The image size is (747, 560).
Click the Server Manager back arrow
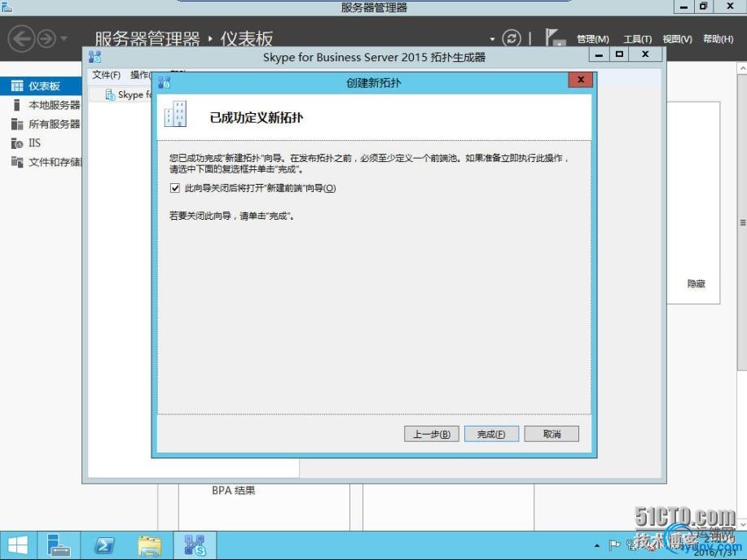21,38
